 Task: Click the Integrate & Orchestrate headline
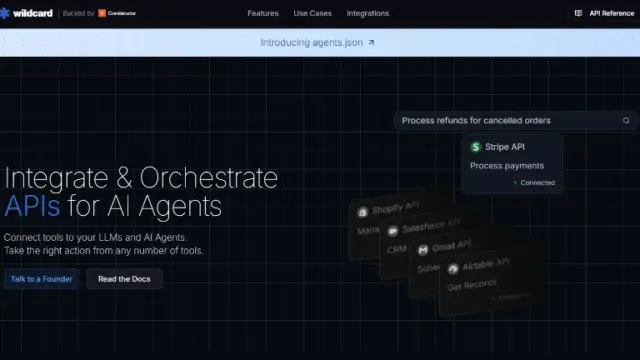point(141,178)
